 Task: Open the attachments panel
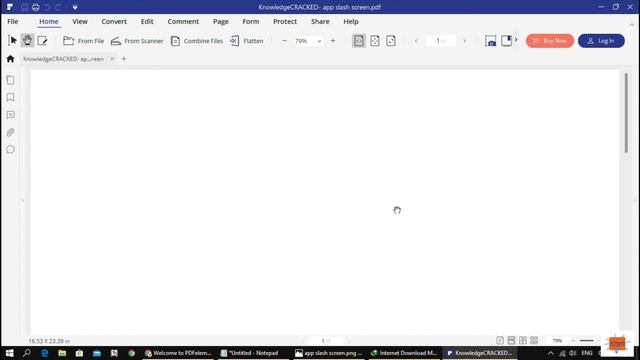coord(11,132)
